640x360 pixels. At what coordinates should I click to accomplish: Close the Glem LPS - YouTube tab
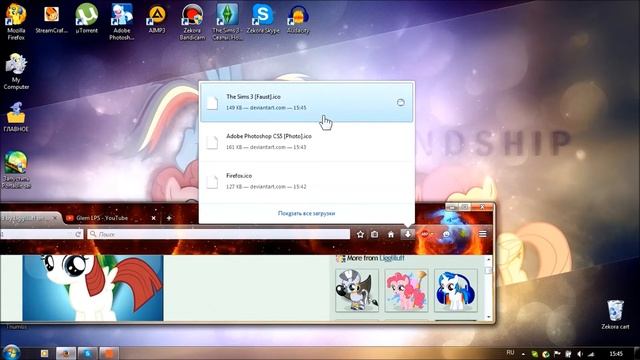pos(153,218)
